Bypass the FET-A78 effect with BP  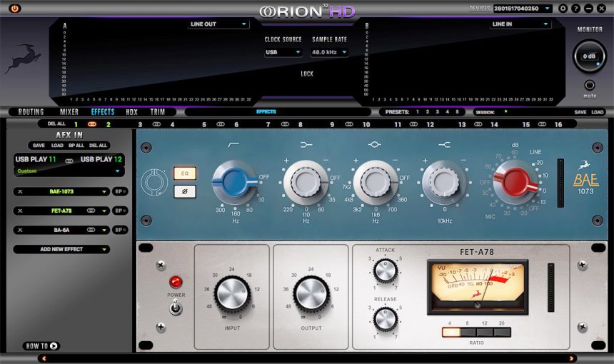119,211
